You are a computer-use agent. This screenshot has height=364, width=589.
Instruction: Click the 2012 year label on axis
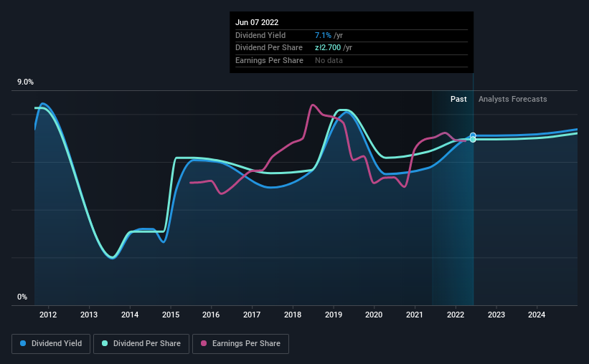(x=48, y=315)
